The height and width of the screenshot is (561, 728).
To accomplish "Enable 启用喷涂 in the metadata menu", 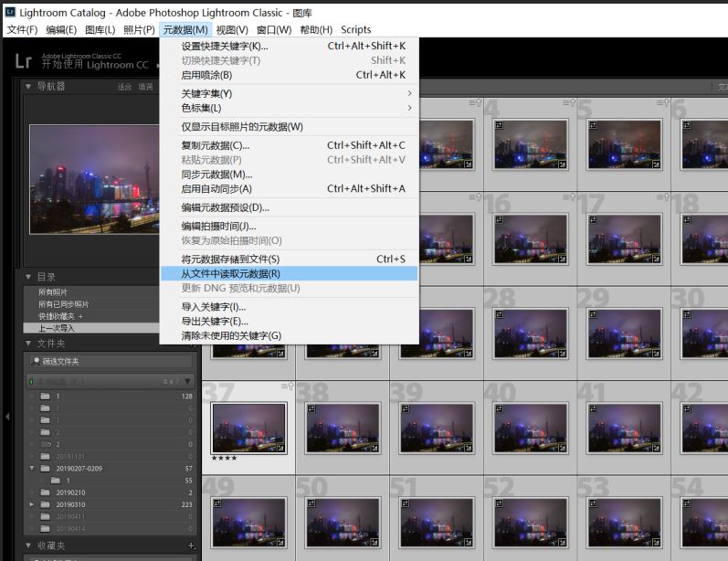I will click(206, 75).
